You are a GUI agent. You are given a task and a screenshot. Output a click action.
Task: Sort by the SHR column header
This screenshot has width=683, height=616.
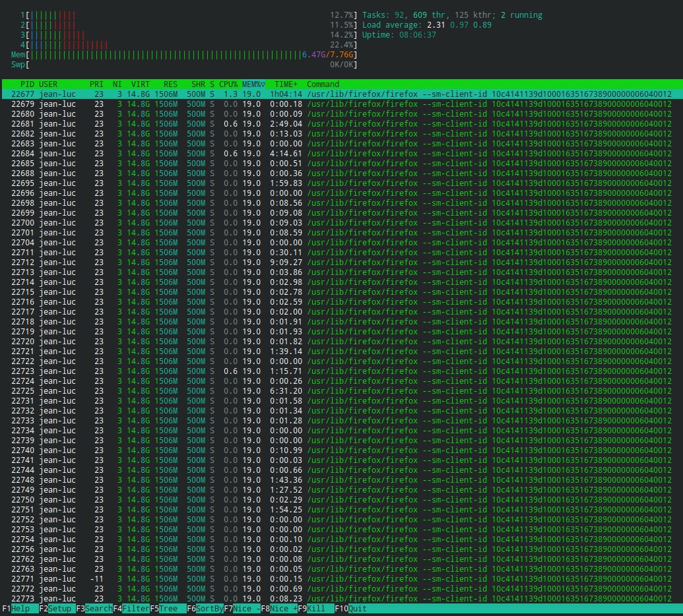click(x=198, y=84)
